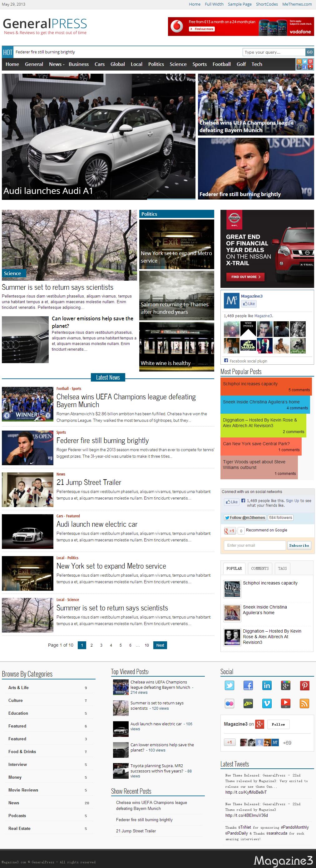
Task: Click the Facebook Like button under Magazine3
Action: (x=249, y=303)
